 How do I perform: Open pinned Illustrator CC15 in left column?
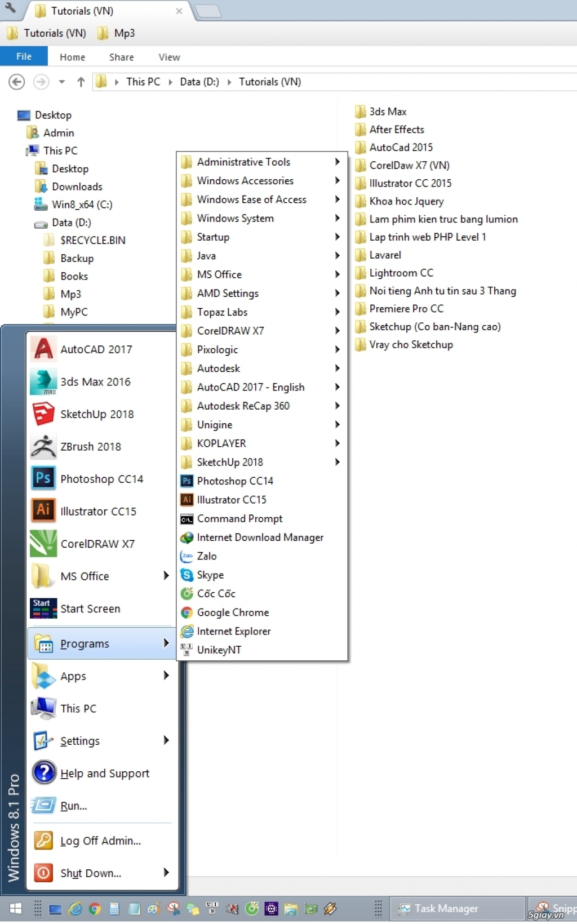[101, 512]
